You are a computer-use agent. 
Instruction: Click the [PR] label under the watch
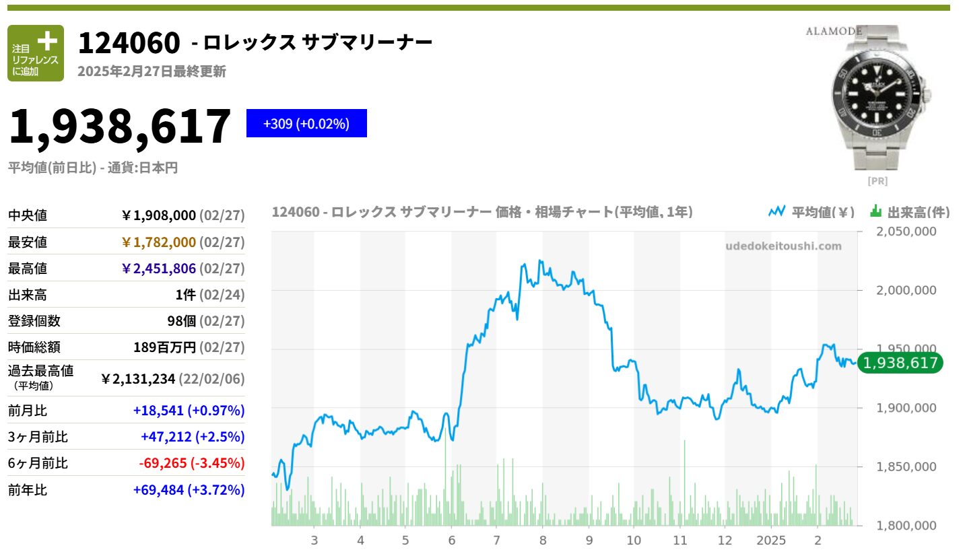(877, 181)
